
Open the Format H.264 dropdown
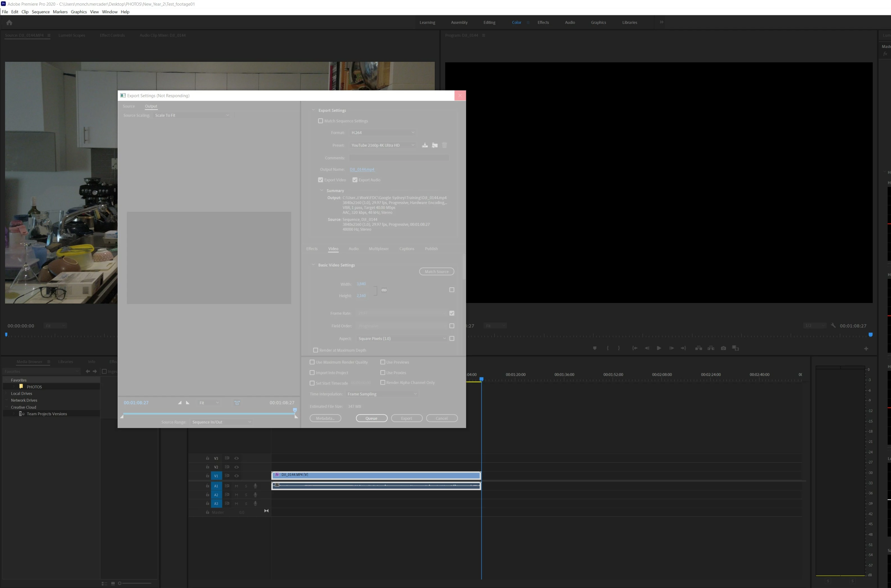(x=382, y=133)
